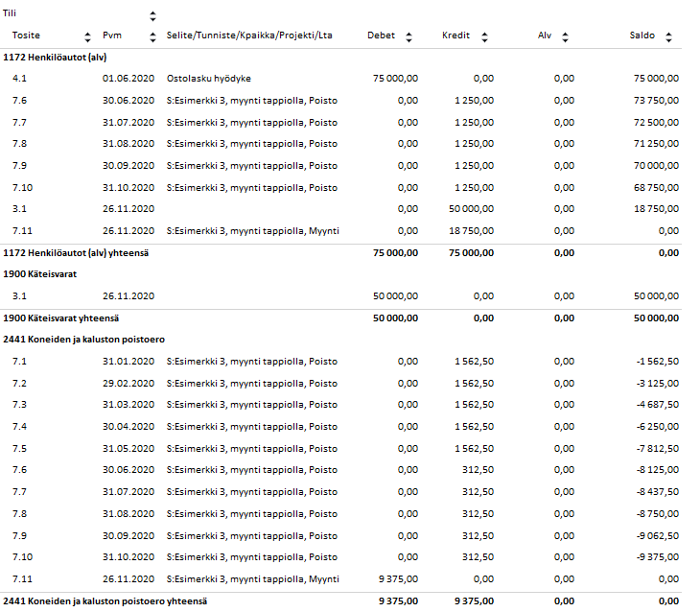Viewport: 700px width, 612px height.
Task: Sort by the Alv column sort arrows
Action: tap(565, 37)
